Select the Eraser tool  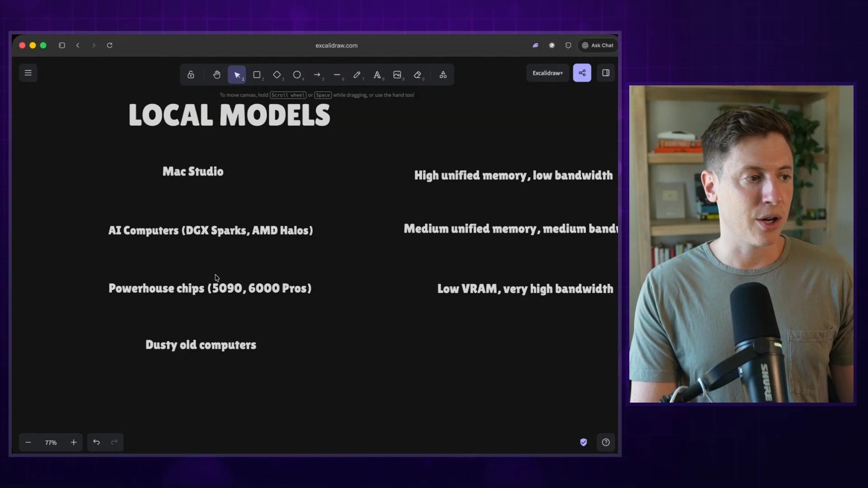click(418, 75)
